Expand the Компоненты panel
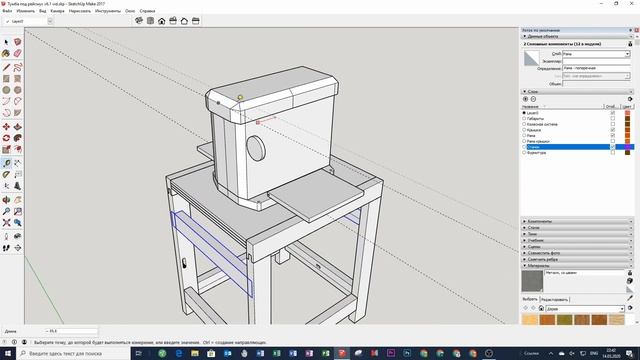The height and width of the screenshot is (360, 640). click(x=577, y=221)
